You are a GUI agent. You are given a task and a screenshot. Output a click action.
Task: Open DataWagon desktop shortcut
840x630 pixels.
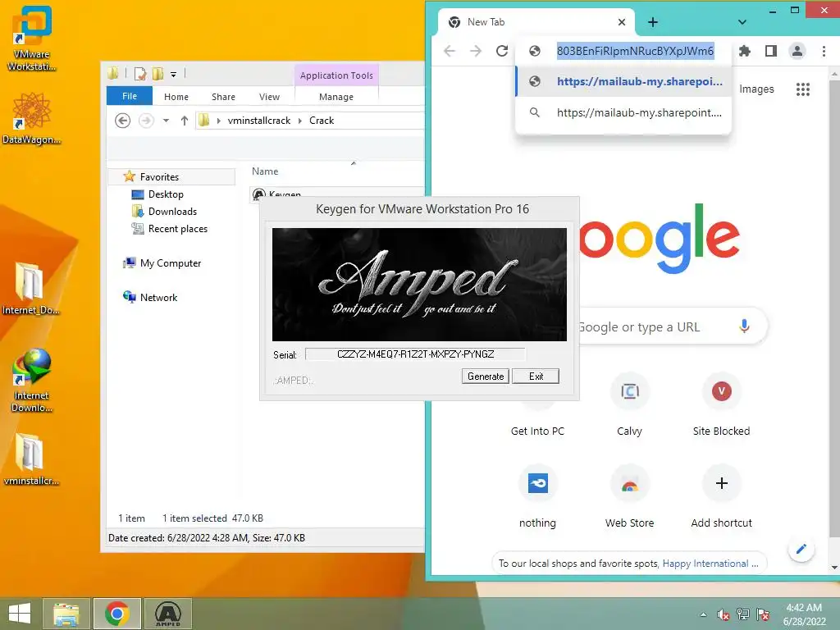click(x=32, y=118)
